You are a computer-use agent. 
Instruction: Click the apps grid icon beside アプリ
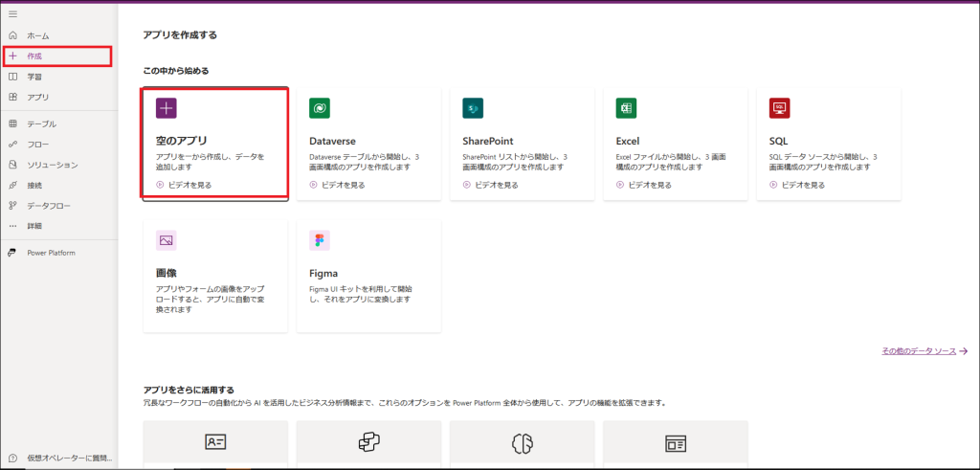[x=12, y=98]
